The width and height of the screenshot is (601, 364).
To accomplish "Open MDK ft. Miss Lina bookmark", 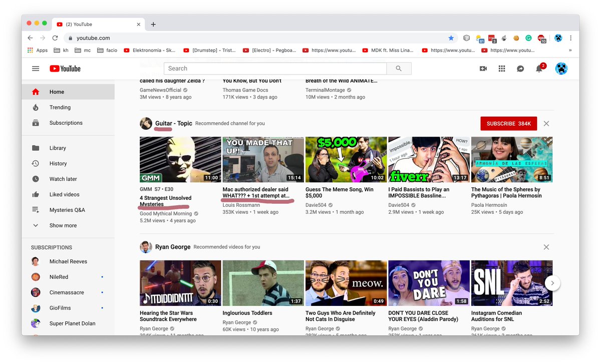I will tap(389, 50).
